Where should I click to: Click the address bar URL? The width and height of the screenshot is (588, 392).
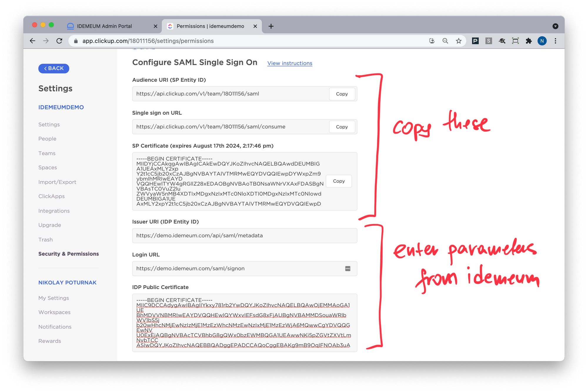[148, 41]
